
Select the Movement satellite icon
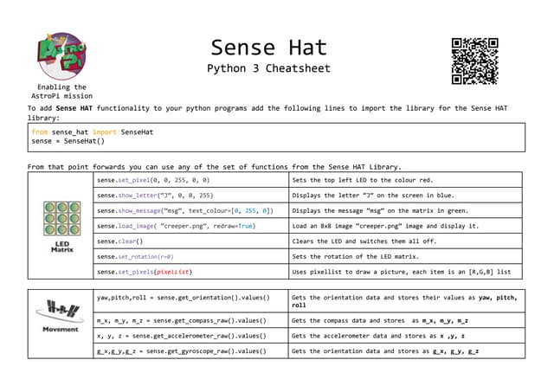coord(61,311)
